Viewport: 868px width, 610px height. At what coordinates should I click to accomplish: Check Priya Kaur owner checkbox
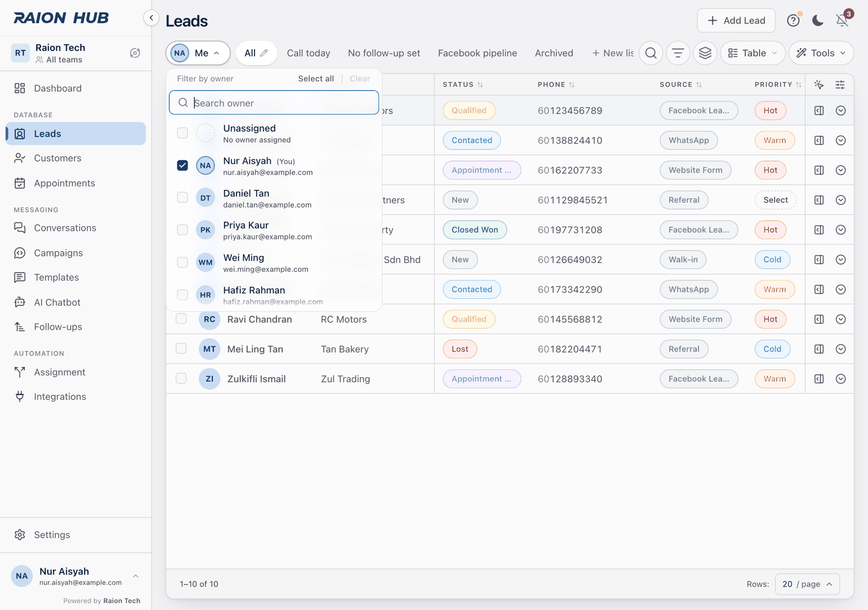pos(182,230)
